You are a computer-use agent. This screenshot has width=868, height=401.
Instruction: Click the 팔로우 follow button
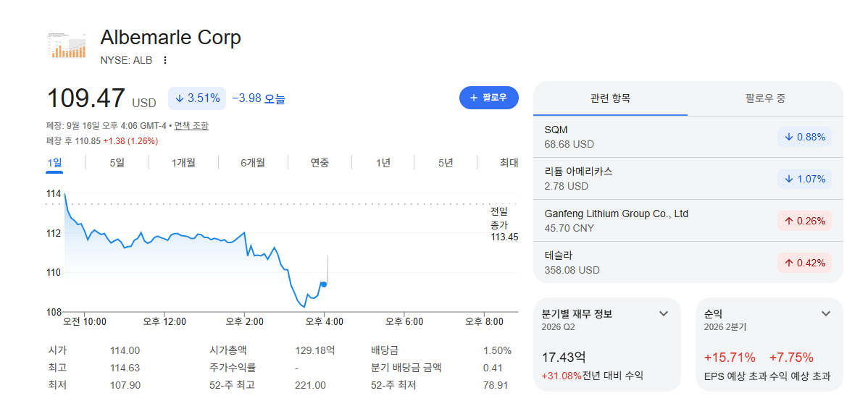pos(489,98)
